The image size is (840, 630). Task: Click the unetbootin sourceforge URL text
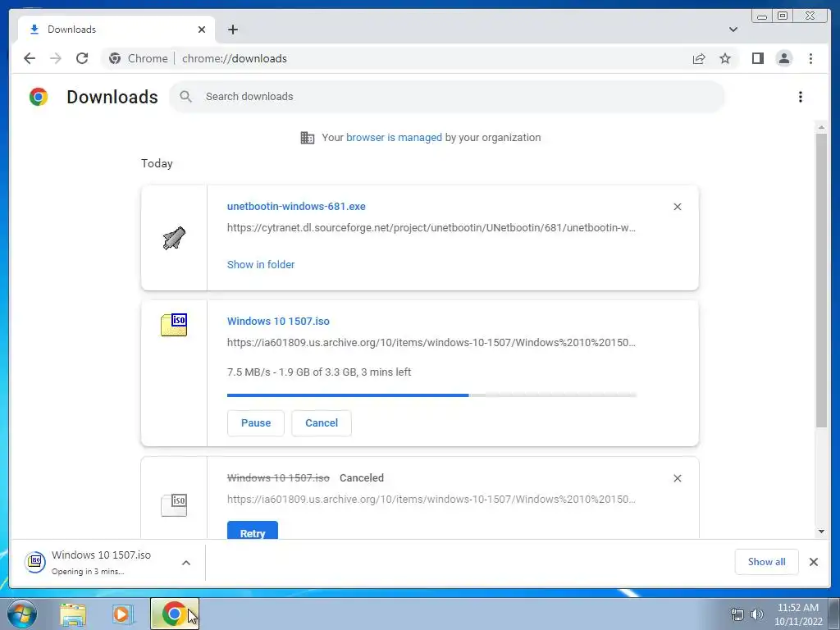tap(431, 228)
